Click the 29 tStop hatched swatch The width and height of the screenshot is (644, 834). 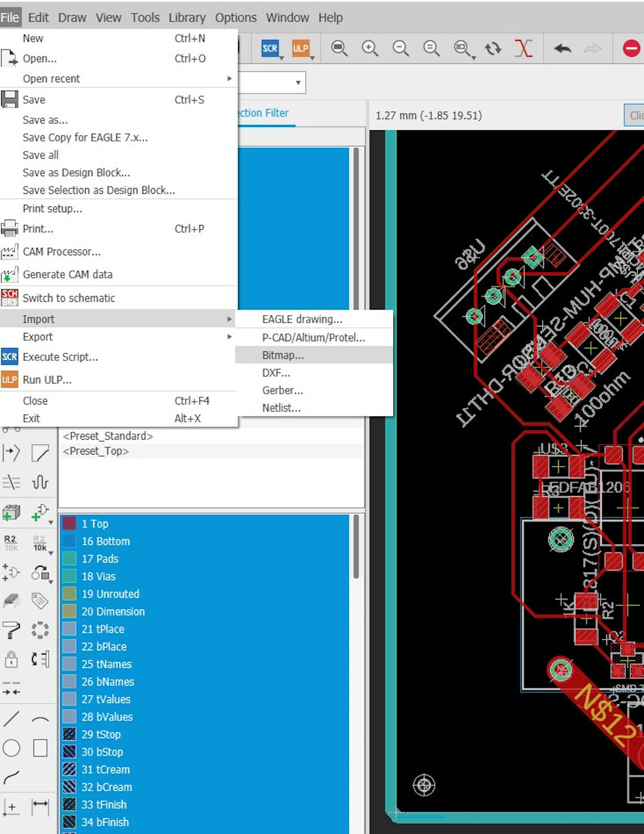pos(69,734)
